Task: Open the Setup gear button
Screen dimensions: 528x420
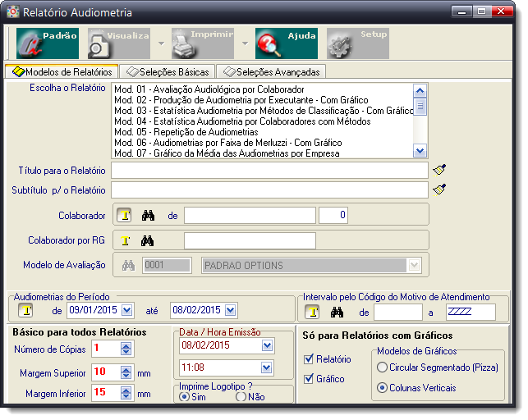Action: click(358, 43)
